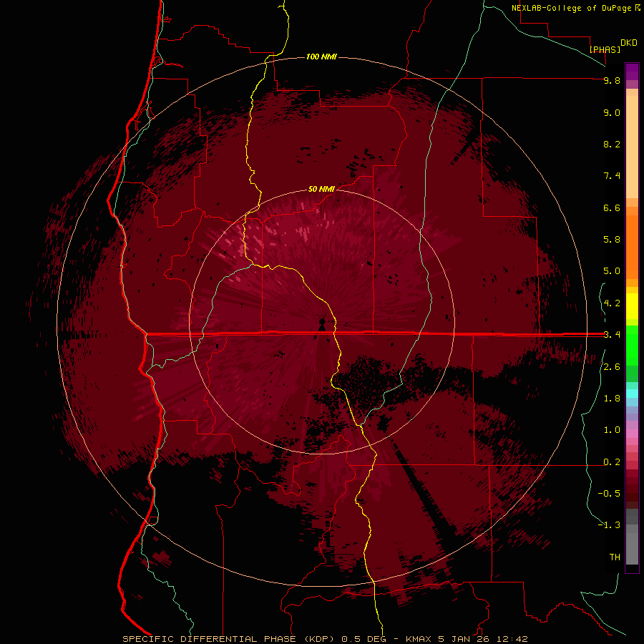
Task: Click the DKD label above the color scale
Action: (x=628, y=43)
